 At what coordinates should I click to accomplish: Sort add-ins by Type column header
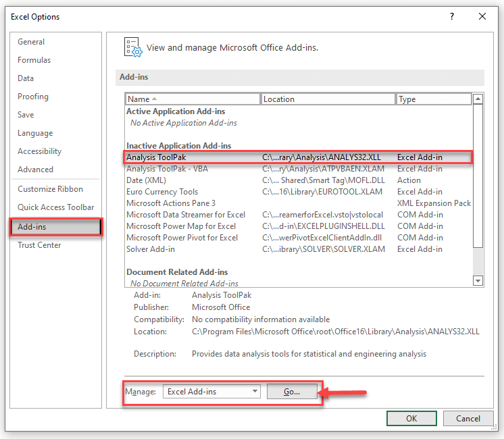click(434, 99)
